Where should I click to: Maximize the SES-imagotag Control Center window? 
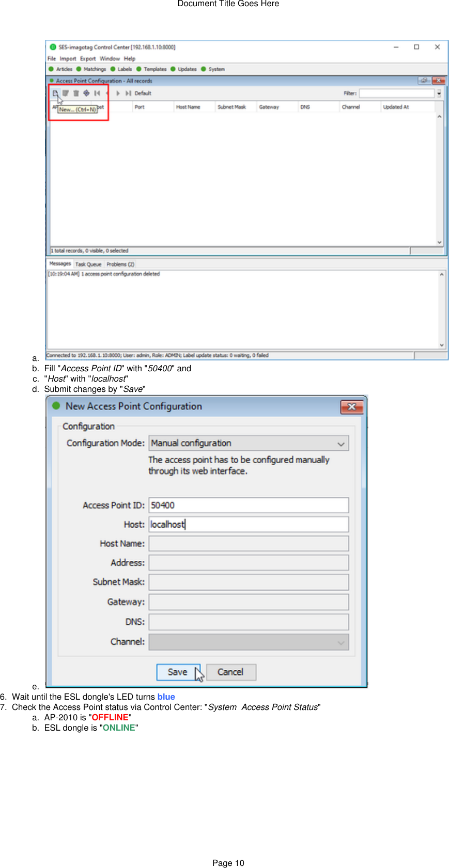click(x=416, y=47)
